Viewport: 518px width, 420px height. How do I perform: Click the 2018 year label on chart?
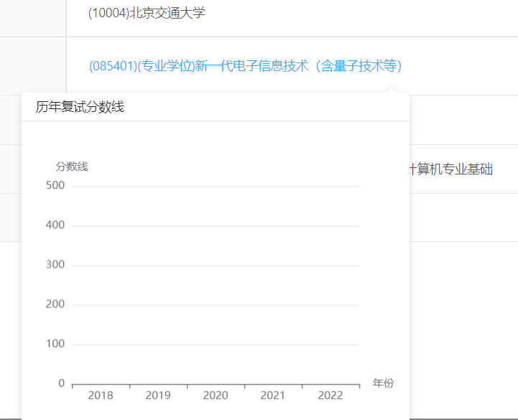tap(101, 396)
